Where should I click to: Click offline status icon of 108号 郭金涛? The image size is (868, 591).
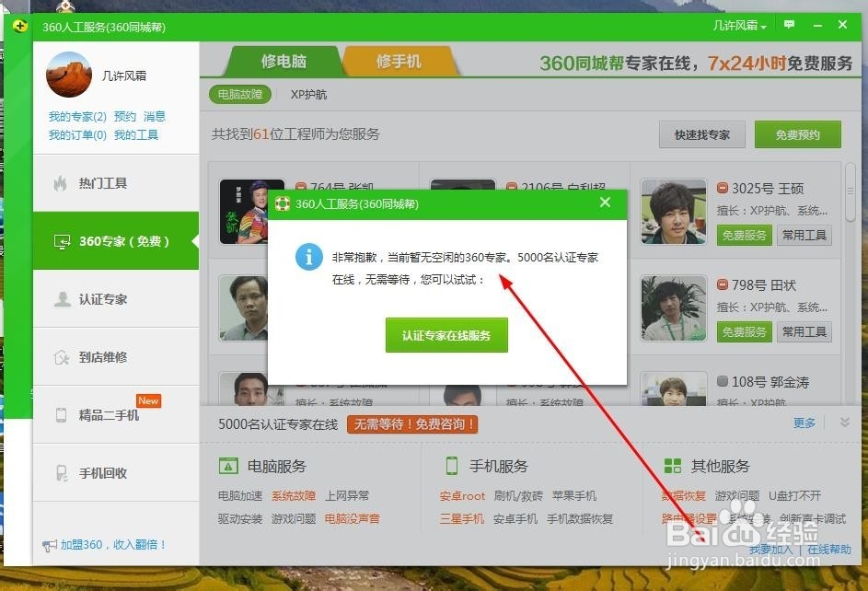(x=723, y=381)
